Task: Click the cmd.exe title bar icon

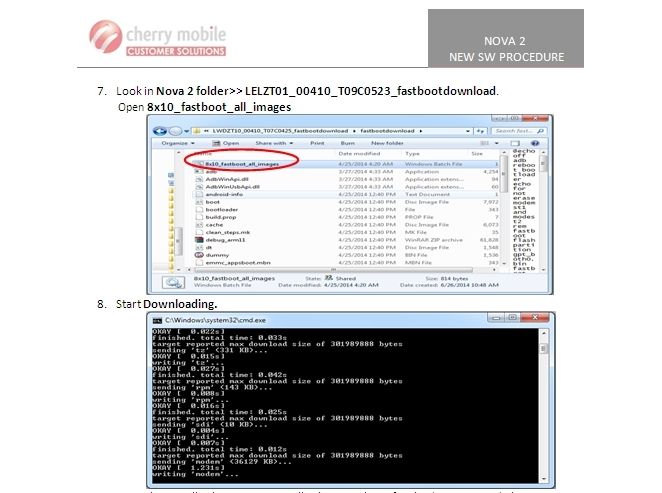Action: tap(157, 320)
